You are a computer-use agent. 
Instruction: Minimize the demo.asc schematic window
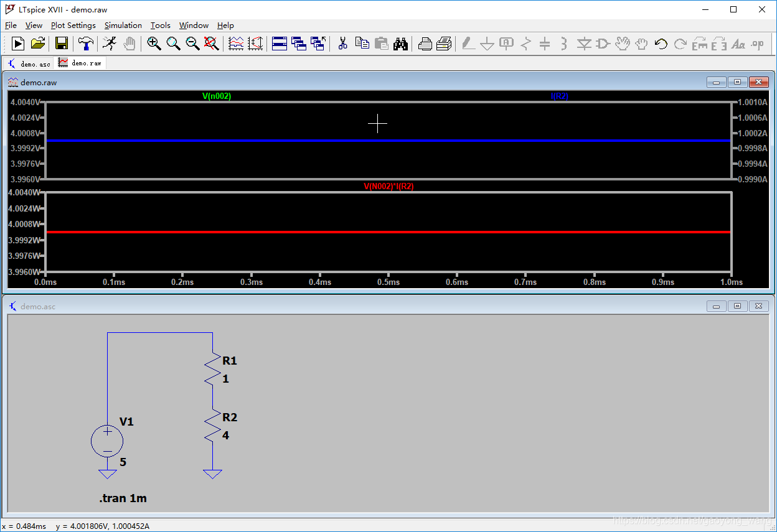click(x=716, y=306)
